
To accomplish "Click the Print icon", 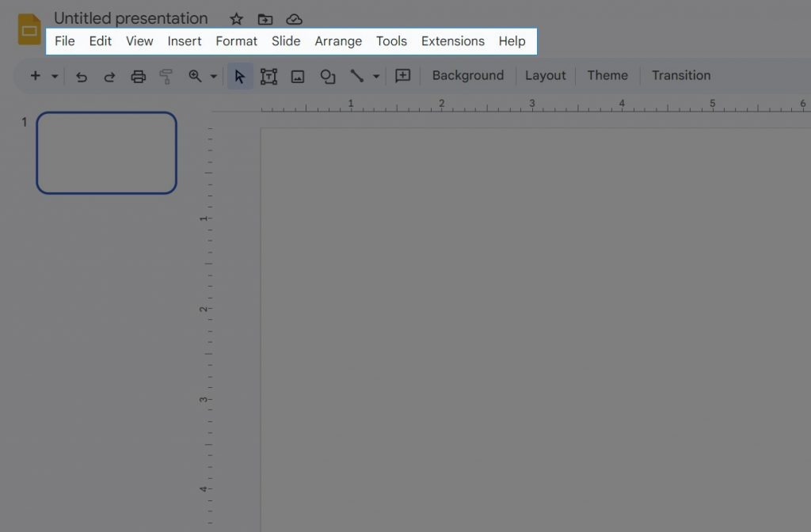I will (x=138, y=75).
